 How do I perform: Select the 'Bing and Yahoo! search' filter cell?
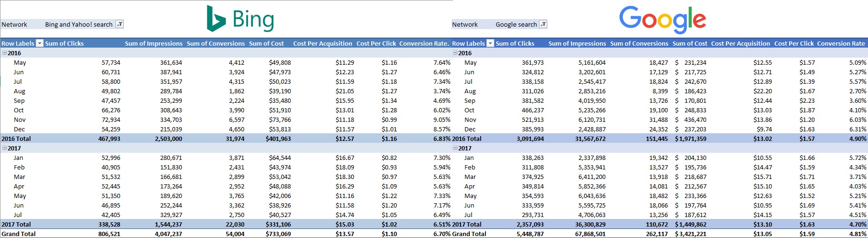coord(79,24)
